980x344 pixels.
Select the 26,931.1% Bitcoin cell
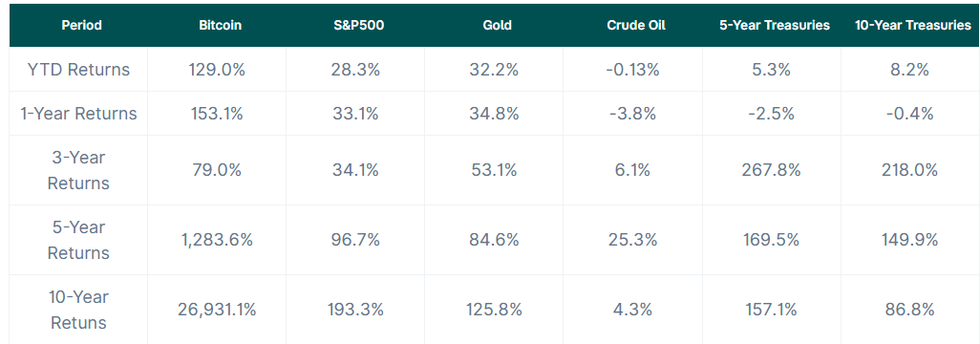pos(217,310)
